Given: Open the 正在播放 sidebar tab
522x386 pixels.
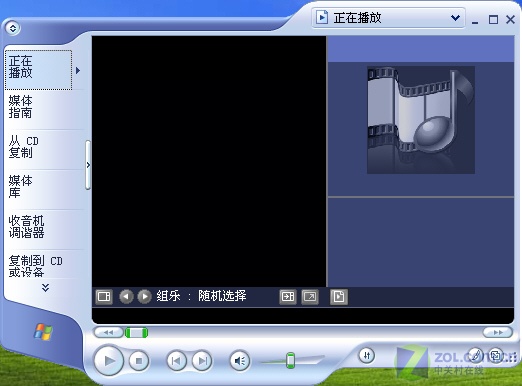Looking at the screenshot, I should 38,70.
